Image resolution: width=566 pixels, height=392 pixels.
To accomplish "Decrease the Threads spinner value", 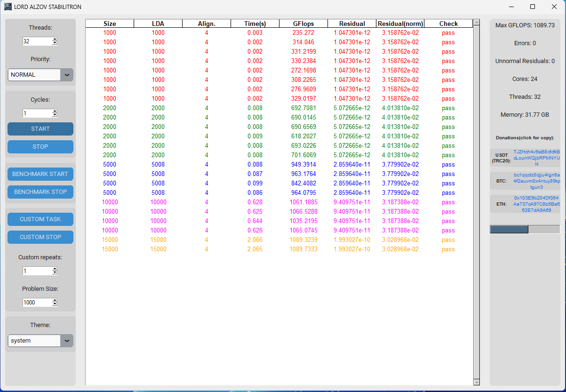I will tap(55, 43).
